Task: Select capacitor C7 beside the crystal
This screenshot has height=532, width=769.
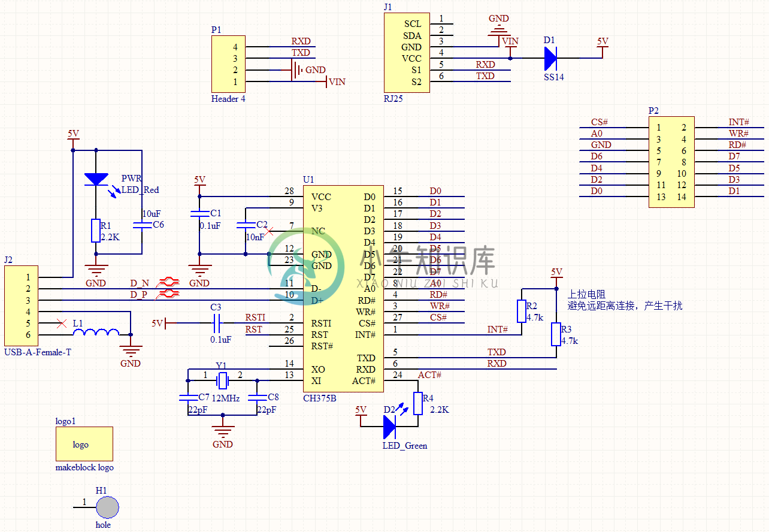Action: [188, 398]
